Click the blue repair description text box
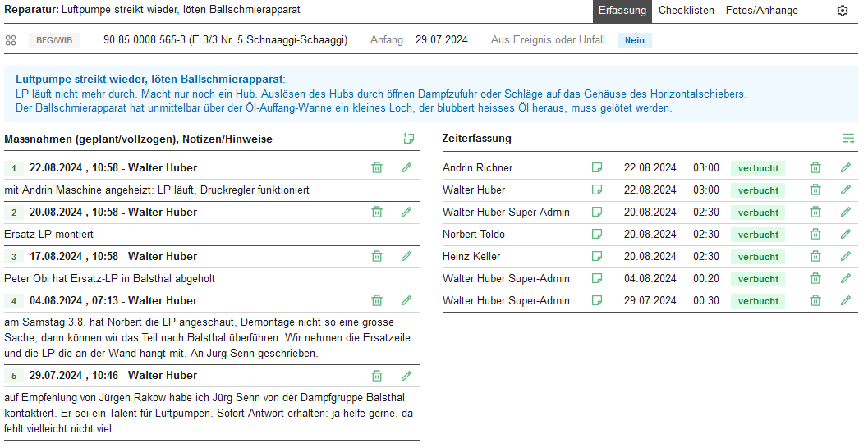The width and height of the screenshot is (868, 448). pos(431,94)
